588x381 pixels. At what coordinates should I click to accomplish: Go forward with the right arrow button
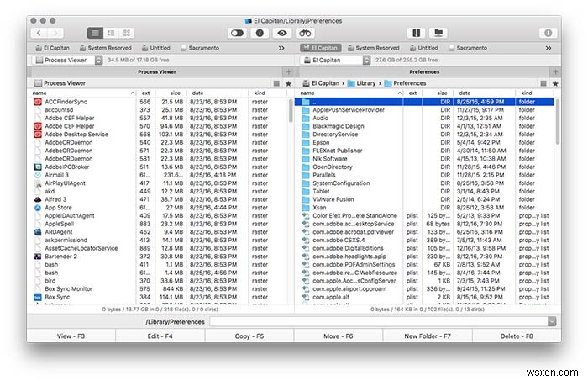55,33
